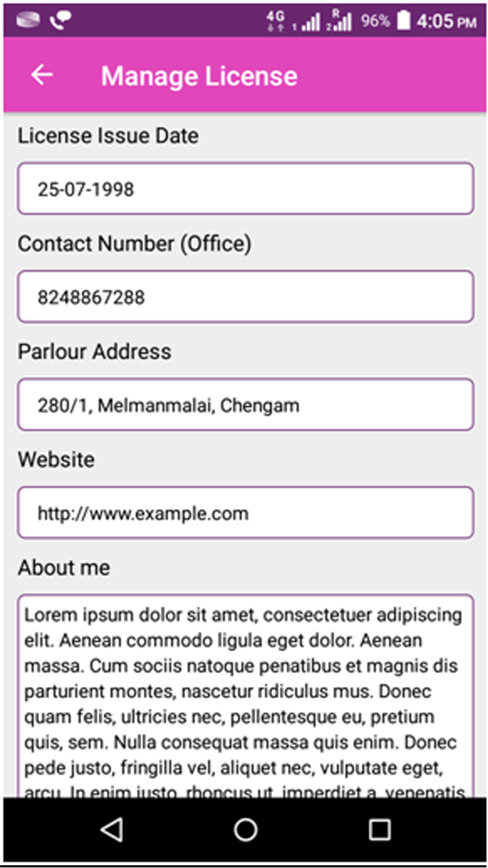Viewport: 488px width, 868px height.
Task: Tap the roaming SIM 2 signal bars
Action: pos(339,21)
